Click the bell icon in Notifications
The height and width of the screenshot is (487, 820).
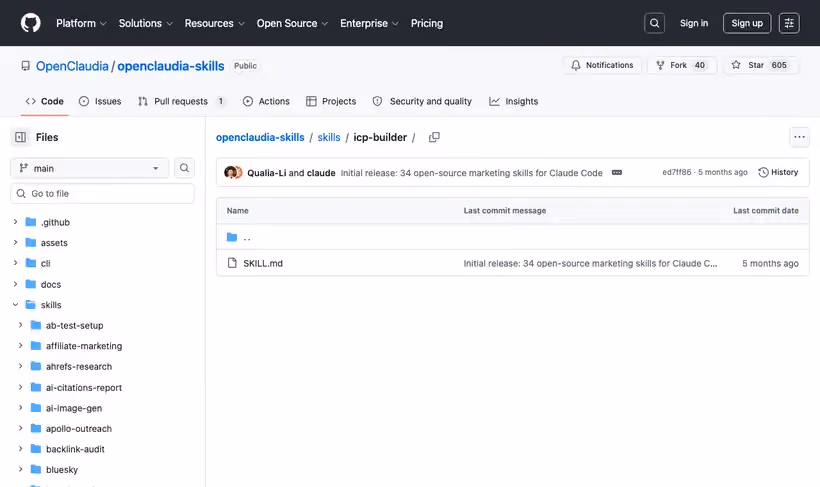coord(575,65)
